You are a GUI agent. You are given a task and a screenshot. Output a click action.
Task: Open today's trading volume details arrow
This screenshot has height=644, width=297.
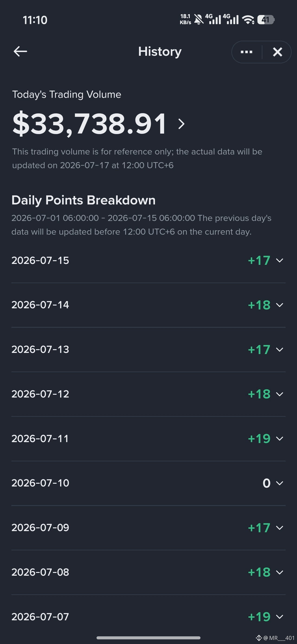pyautogui.click(x=182, y=124)
